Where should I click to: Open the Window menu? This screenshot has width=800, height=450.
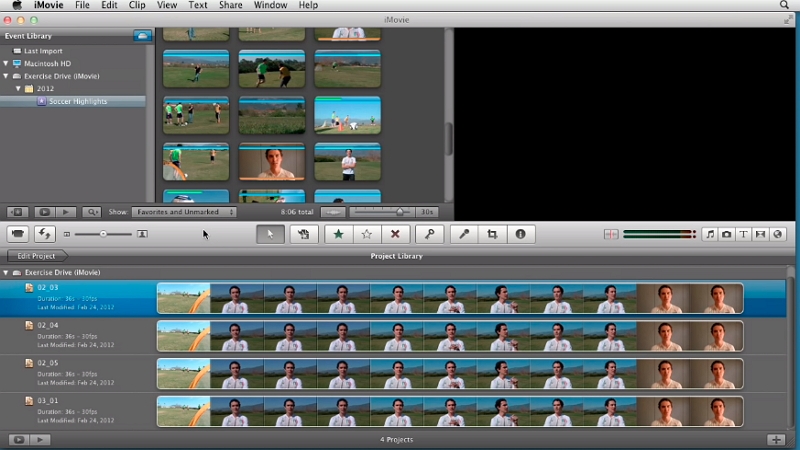(x=270, y=5)
